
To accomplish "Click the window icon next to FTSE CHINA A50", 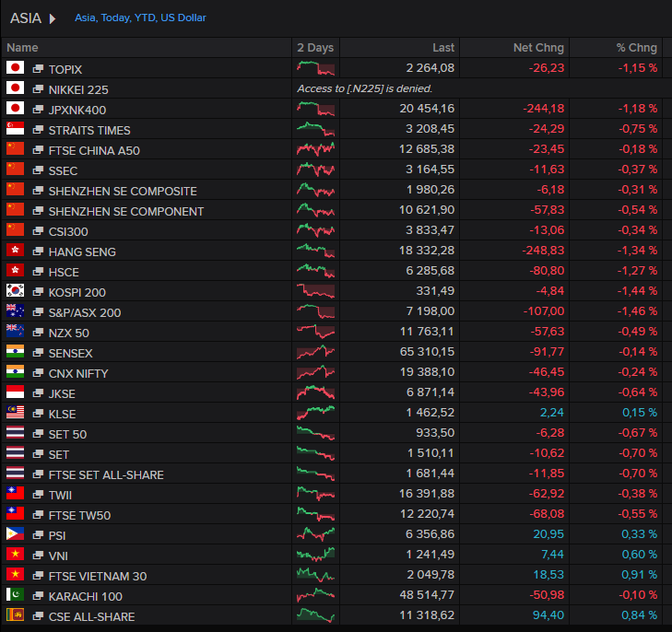I will 38,150.
